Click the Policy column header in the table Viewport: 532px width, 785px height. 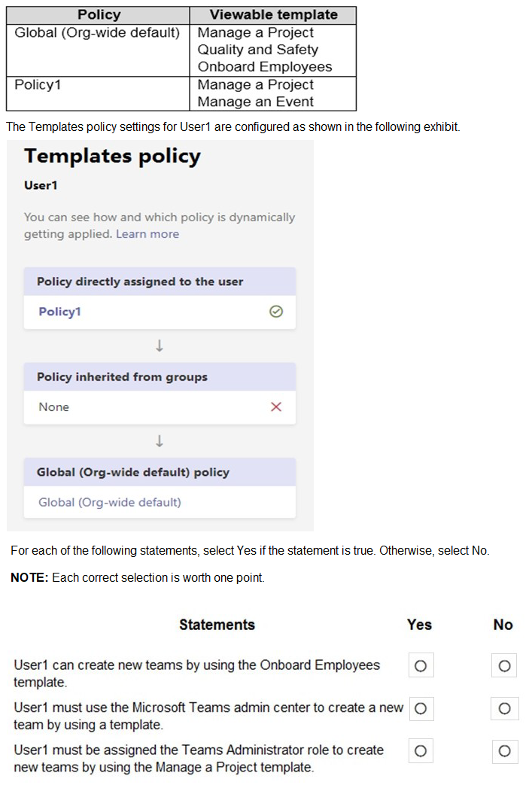pyautogui.click(x=99, y=15)
